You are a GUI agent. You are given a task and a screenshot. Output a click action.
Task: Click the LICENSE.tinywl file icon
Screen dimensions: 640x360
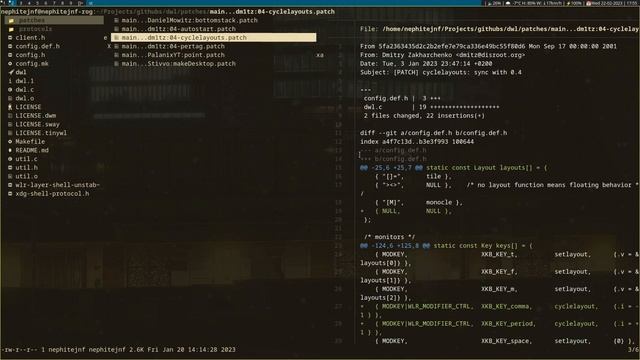click(x=10, y=133)
